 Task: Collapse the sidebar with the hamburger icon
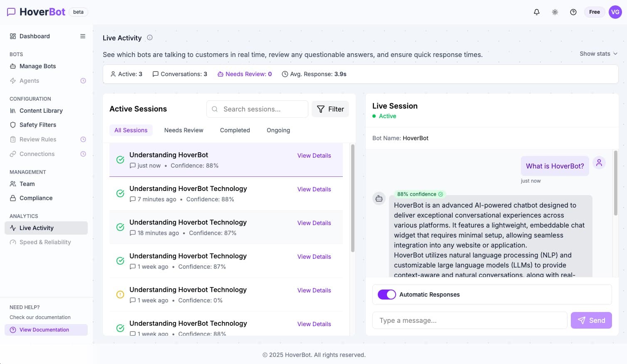[82, 36]
